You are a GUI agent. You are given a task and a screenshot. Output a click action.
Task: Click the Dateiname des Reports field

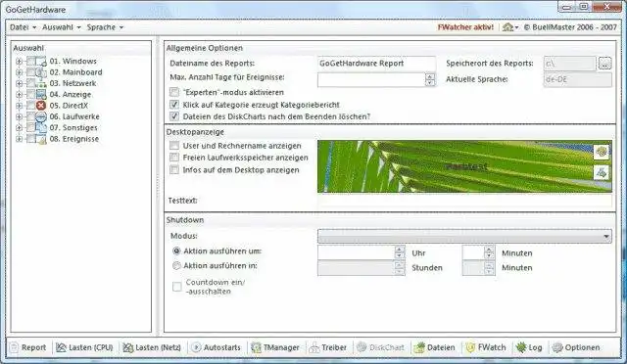tap(376, 64)
